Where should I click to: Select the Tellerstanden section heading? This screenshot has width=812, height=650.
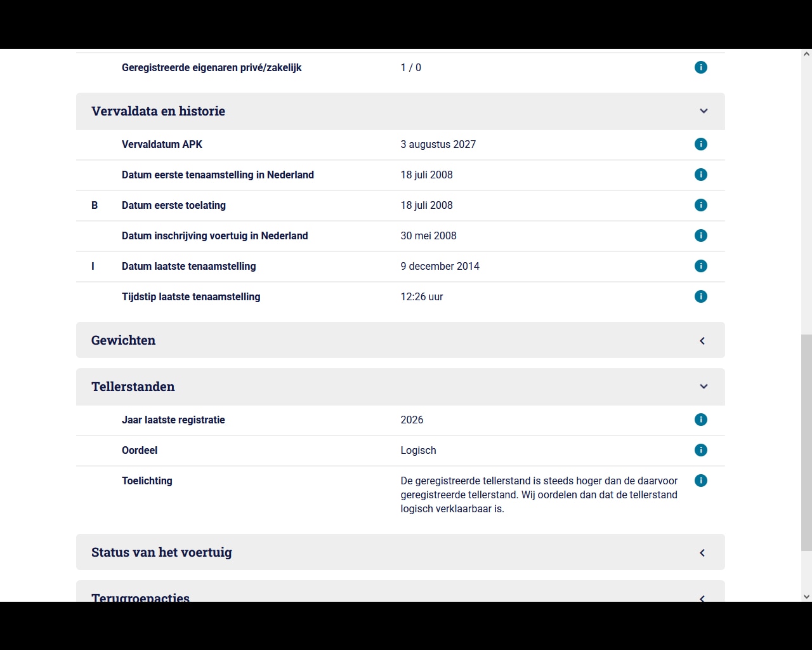(x=133, y=387)
